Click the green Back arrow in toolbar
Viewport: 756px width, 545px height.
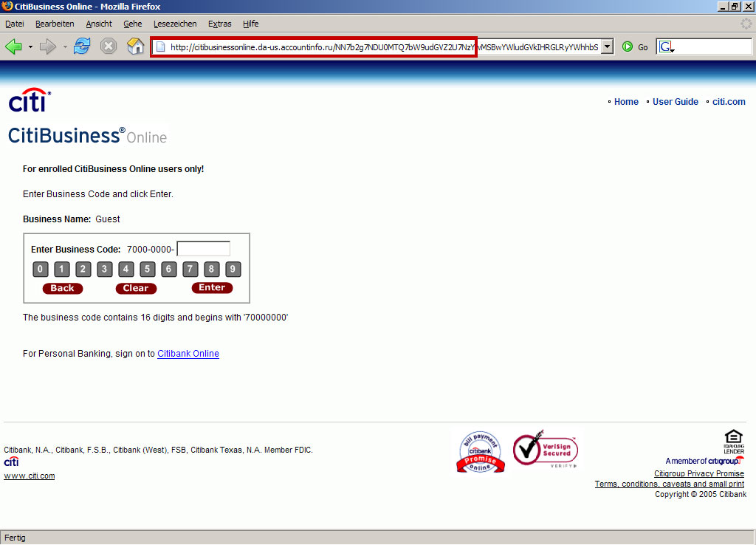[x=13, y=47]
